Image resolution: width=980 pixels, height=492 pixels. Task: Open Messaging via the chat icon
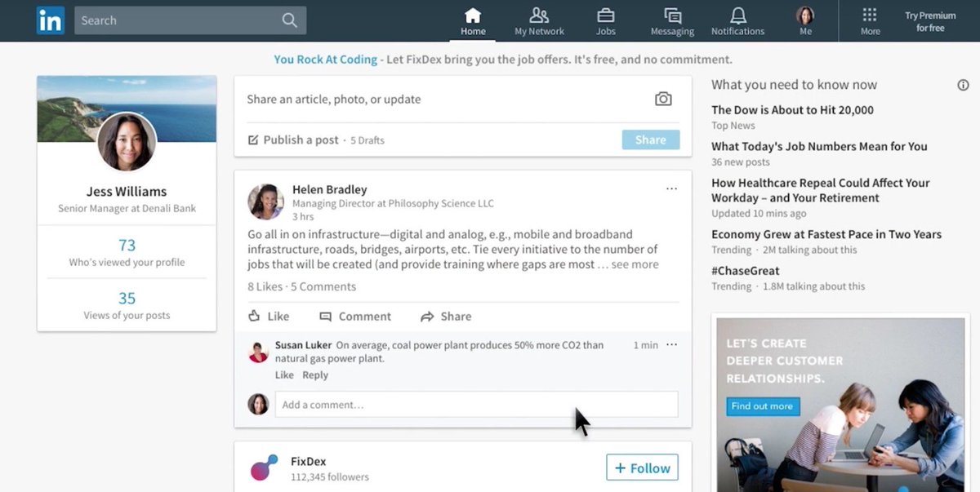point(671,16)
